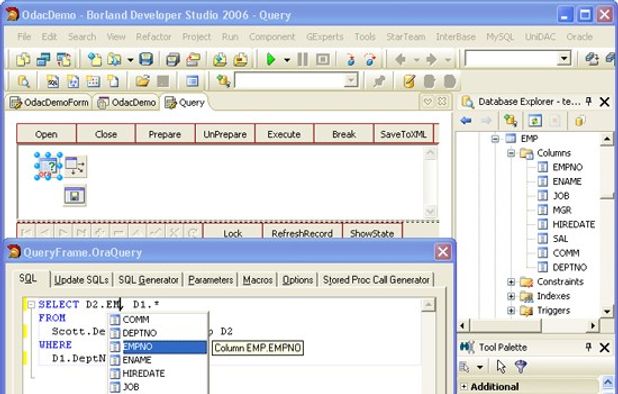The width and height of the screenshot is (618, 394).
Task: Collapse the EMP table node
Action: click(x=495, y=139)
